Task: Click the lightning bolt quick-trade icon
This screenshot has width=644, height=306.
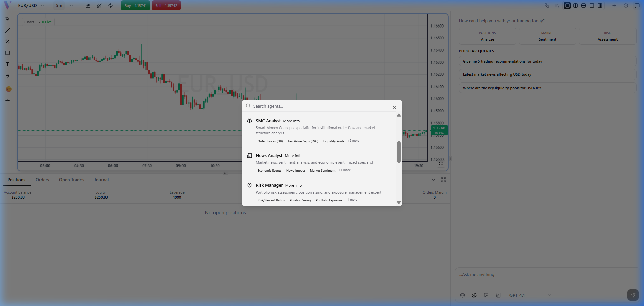Action: [x=110, y=6]
